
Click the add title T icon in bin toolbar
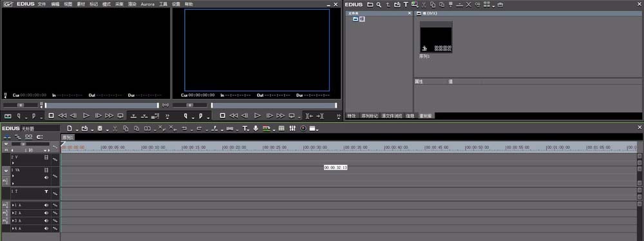point(406,5)
